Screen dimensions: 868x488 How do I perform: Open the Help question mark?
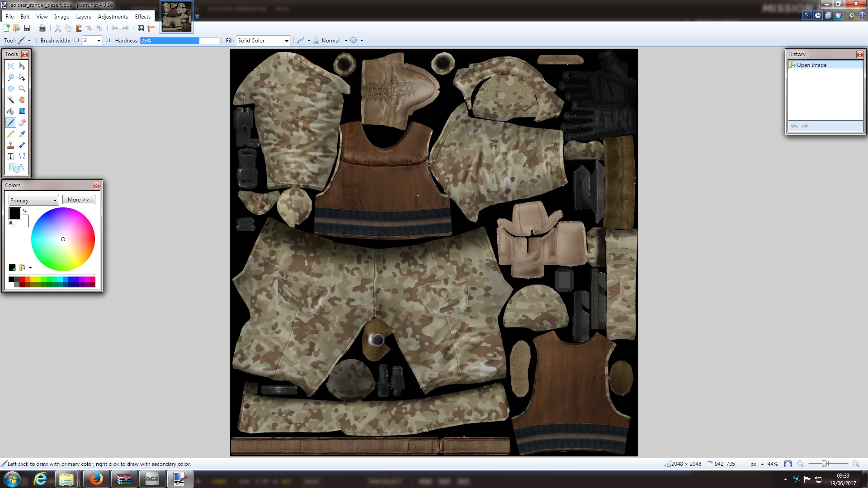pos(862,15)
